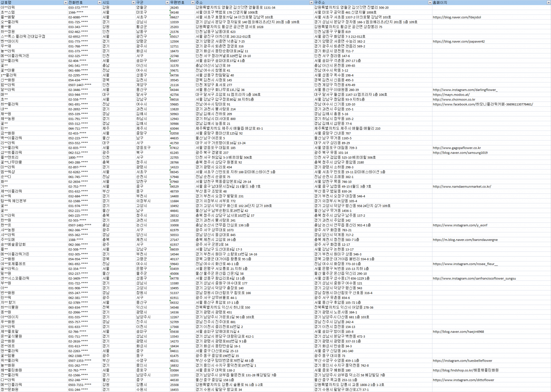The image size is (551, 392).
Task: Expand the 구주소 filter arrow
Action: coord(430,3)
